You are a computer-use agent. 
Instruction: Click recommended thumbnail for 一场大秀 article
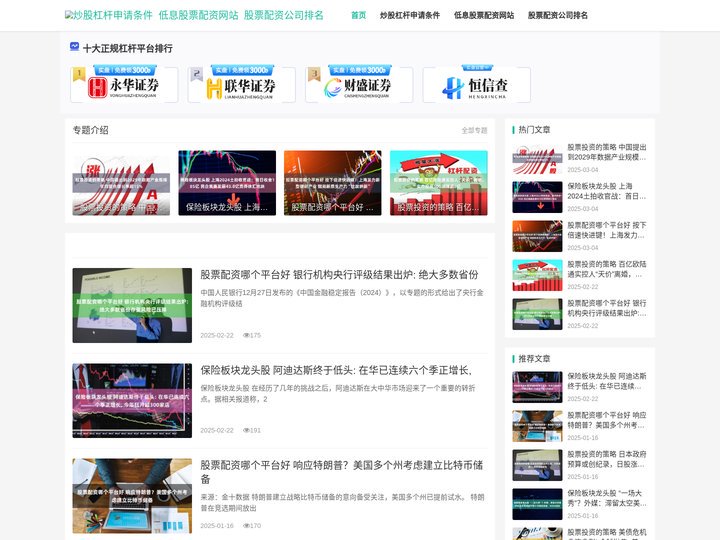[537, 504]
